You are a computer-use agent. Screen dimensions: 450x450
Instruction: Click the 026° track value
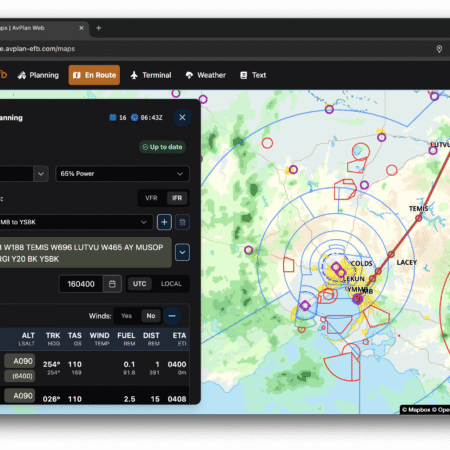click(x=51, y=399)
